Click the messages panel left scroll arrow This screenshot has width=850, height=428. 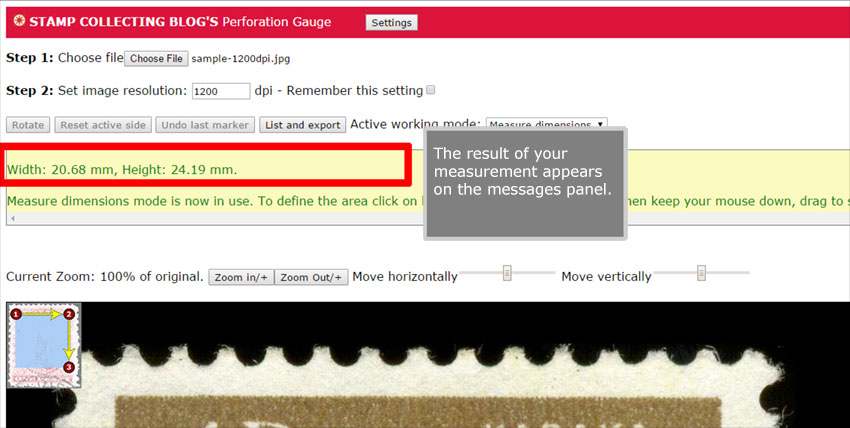point(11,217)
